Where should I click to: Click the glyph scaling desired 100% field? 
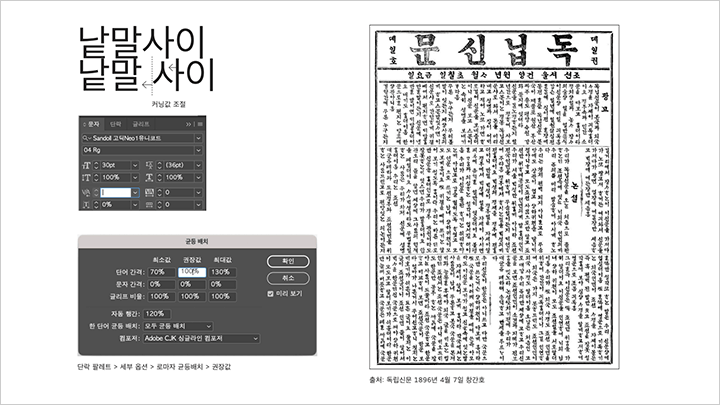tap(191, 297)
